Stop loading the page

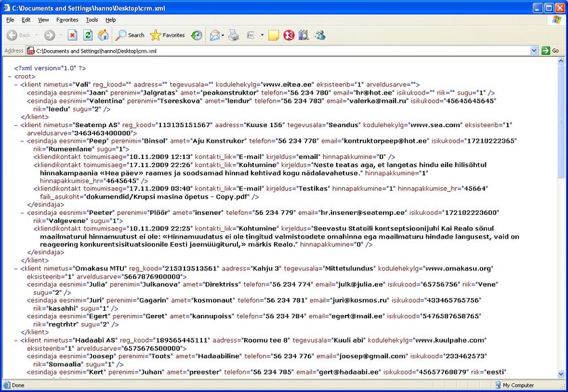coord(72,35)
